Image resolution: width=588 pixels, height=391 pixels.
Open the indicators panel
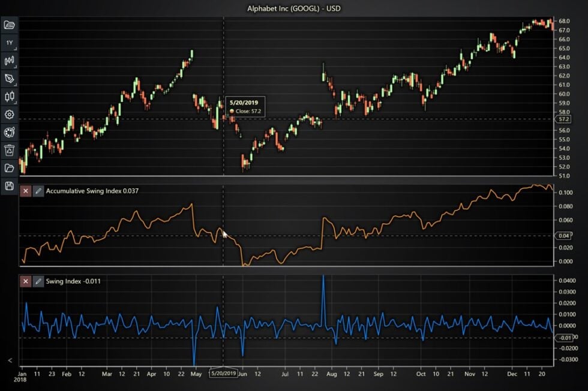[x=8, y=60]
